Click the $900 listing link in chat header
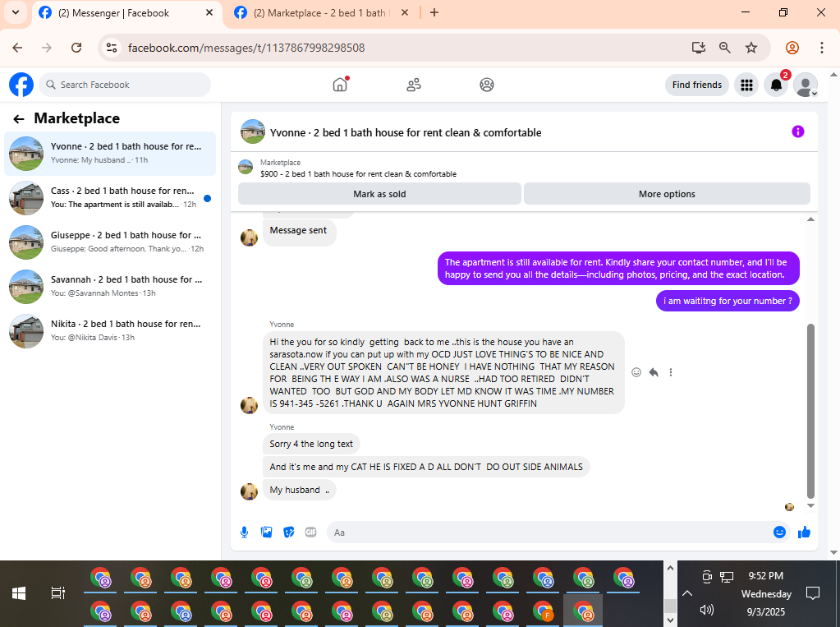840x627 pixels. [x=358, y=173]
